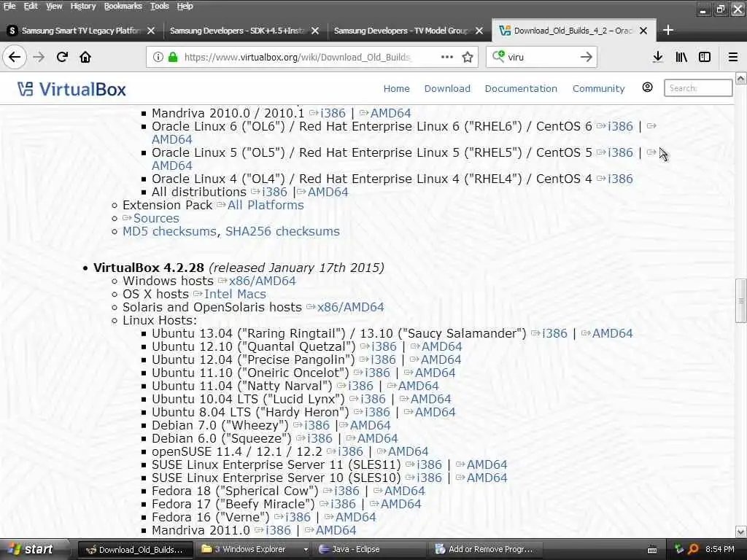Click the VirtualBox site search field
747x560 pixels.
tap(698, 88)
